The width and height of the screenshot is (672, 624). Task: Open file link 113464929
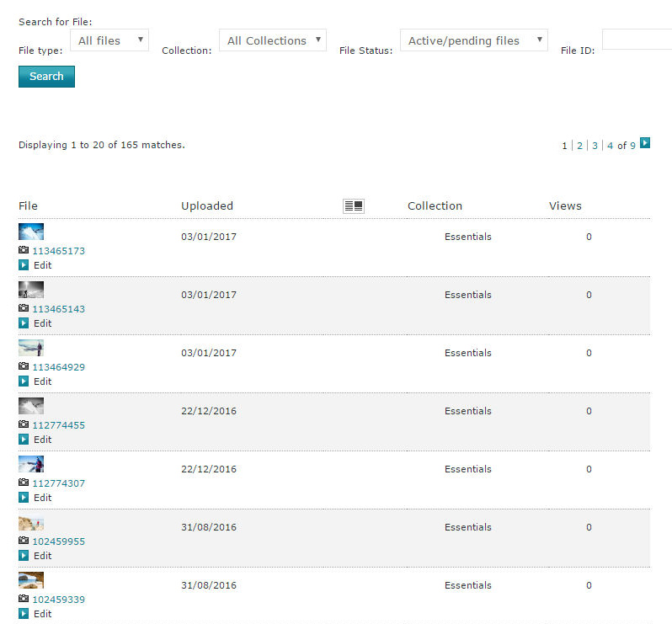59,367
